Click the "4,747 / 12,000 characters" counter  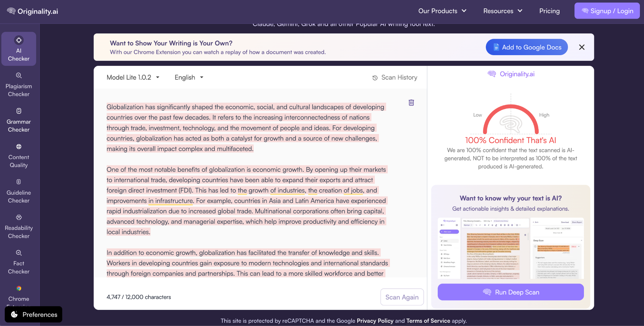(x=139, y=297)
